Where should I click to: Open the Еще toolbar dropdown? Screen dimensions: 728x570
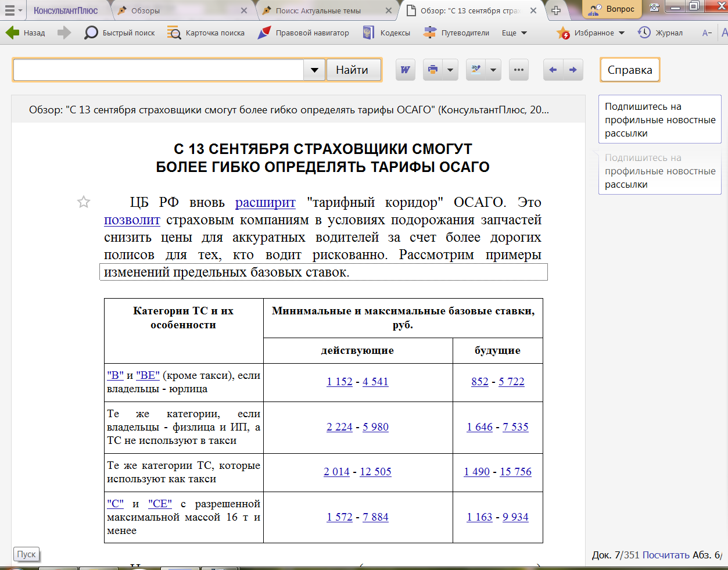click(x=514, y=33)
